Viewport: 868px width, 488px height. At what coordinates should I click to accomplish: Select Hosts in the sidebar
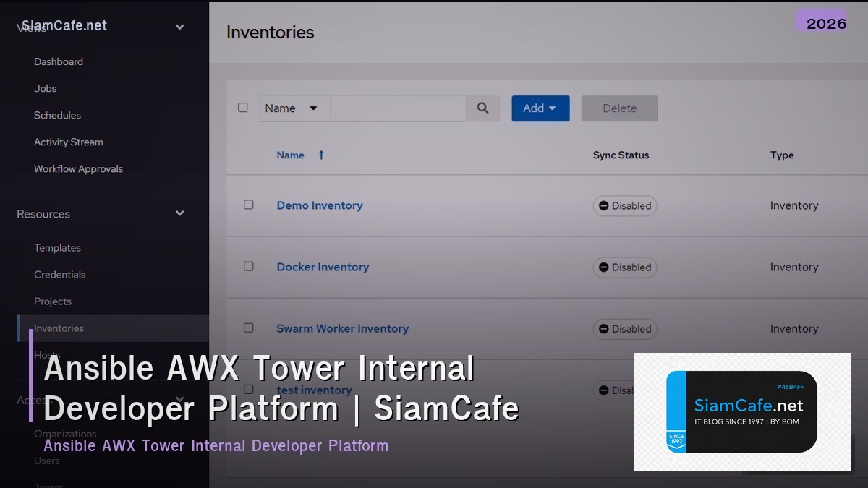coord(46,354)
